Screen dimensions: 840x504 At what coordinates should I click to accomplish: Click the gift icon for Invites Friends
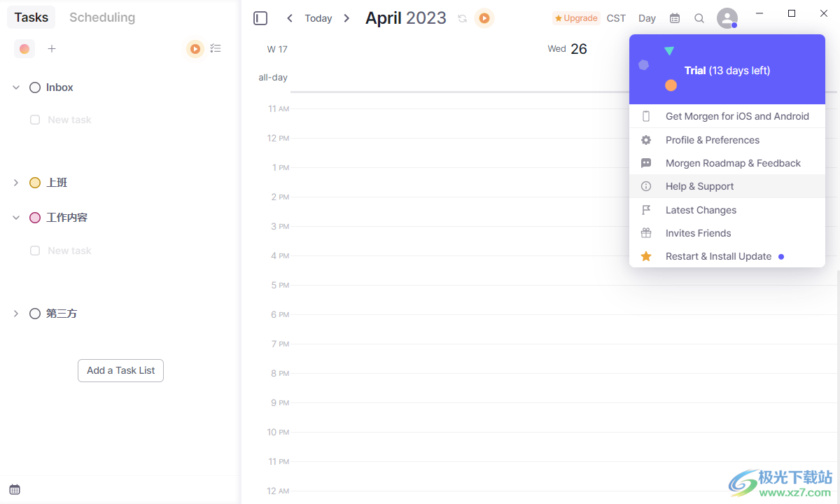[x=646, y=233]
